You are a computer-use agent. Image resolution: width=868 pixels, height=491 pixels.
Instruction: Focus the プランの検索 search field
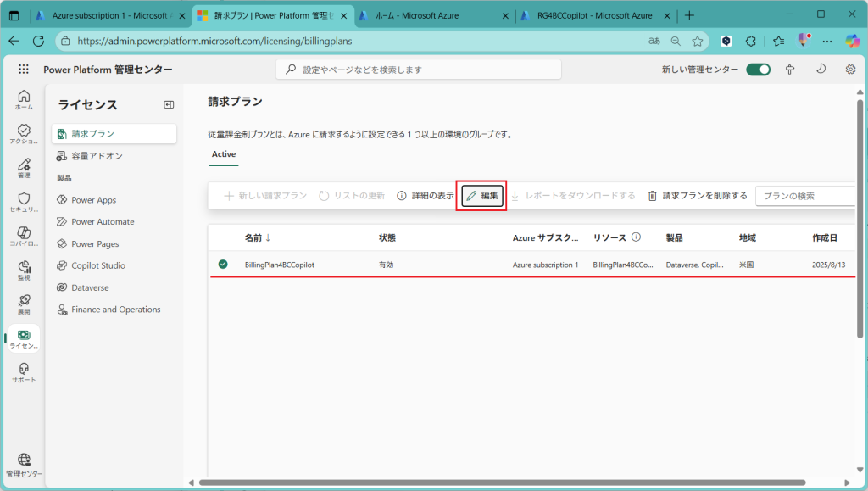coord(806,196)
